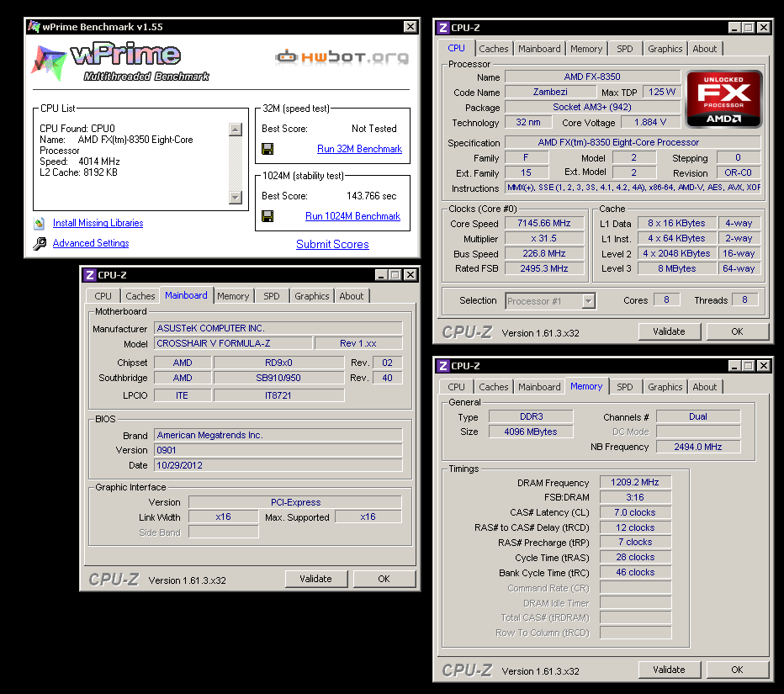Viewport: 784px width, 694px height.
Task: Click the Core Speed value '7145.66 MHz'
Action: [544, 224]
